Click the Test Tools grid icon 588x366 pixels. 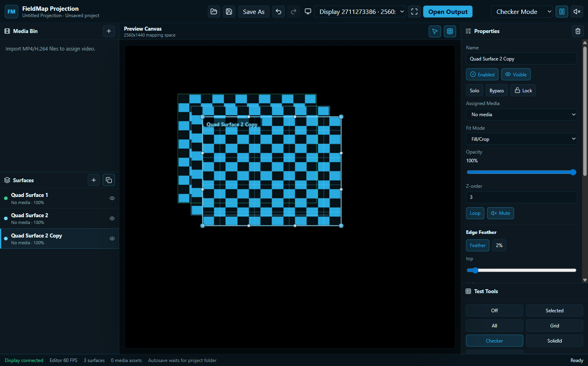(468, 291)
